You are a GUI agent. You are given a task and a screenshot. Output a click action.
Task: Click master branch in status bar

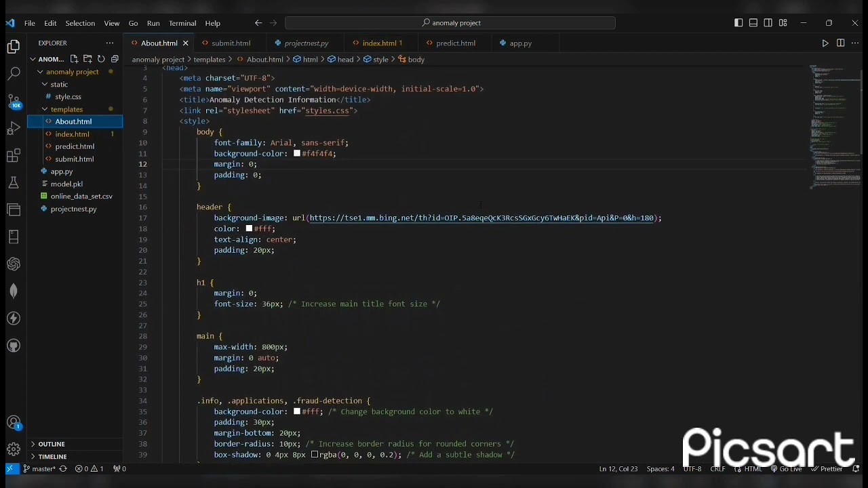click(39, 468)
